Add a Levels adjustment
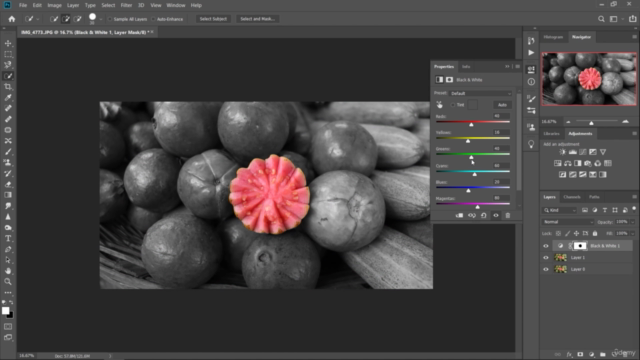This screenshot has height=360, width=640. tap(573, 152)
